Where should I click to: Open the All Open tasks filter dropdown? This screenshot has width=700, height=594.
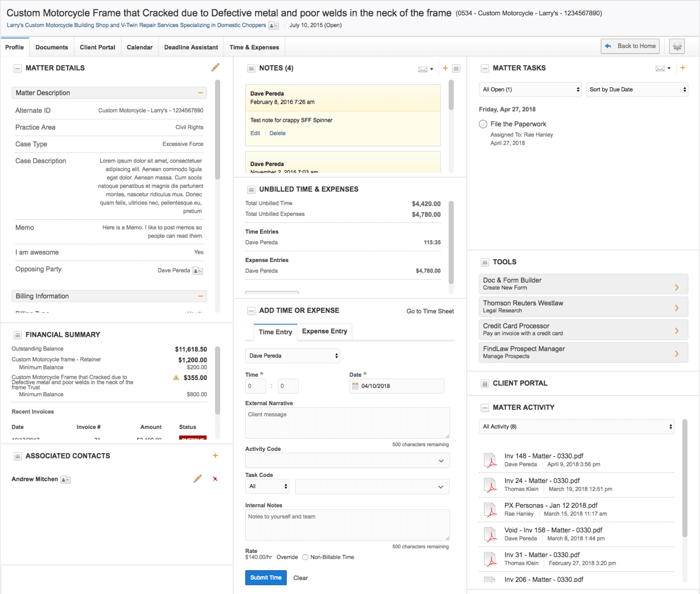[x=530, y=90]
